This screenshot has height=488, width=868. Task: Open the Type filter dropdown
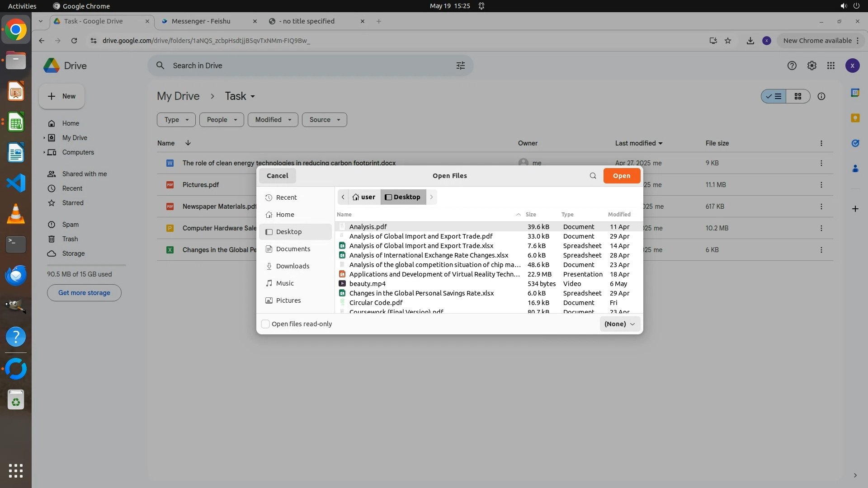[x=176, y=120]
